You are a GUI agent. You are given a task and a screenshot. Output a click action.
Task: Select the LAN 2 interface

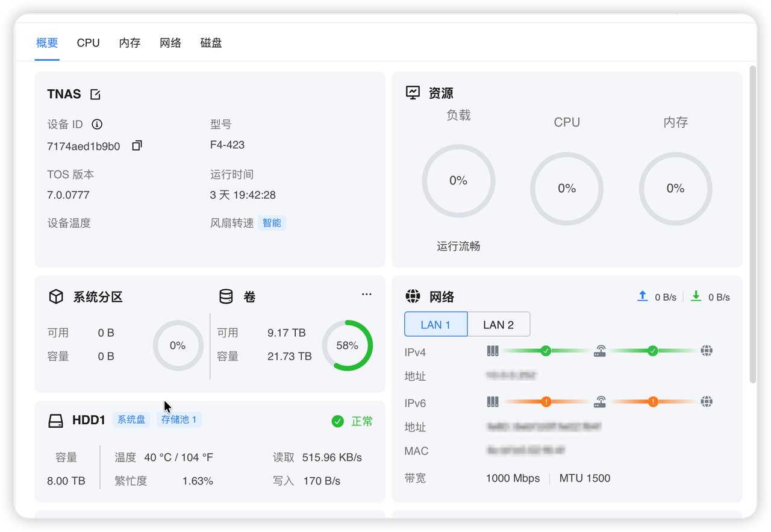(x=499, y=324)
